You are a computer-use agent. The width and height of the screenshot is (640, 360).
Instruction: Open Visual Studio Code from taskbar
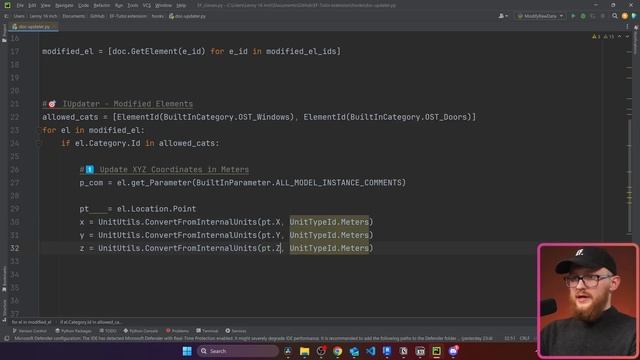pyautogui.click(x=371, y=351)
